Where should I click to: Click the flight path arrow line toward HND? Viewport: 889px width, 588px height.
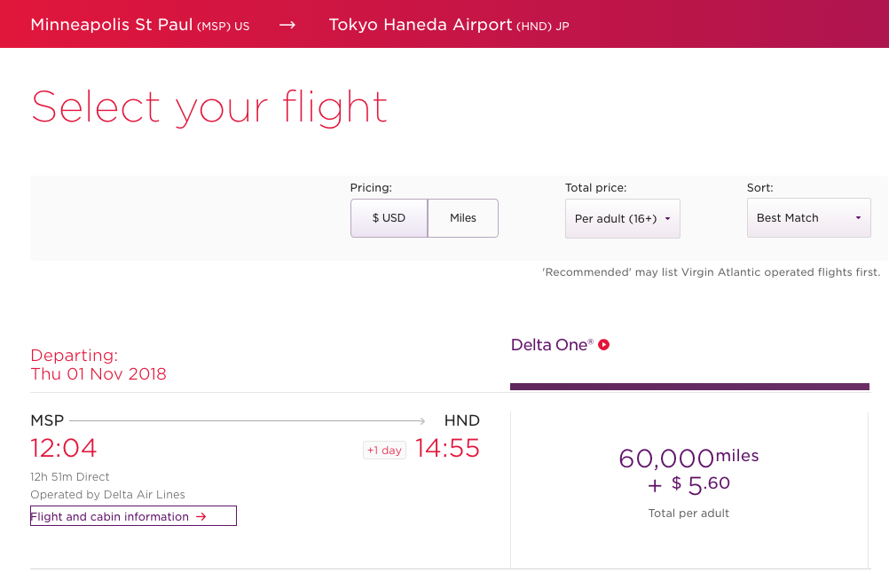(248, 421)
